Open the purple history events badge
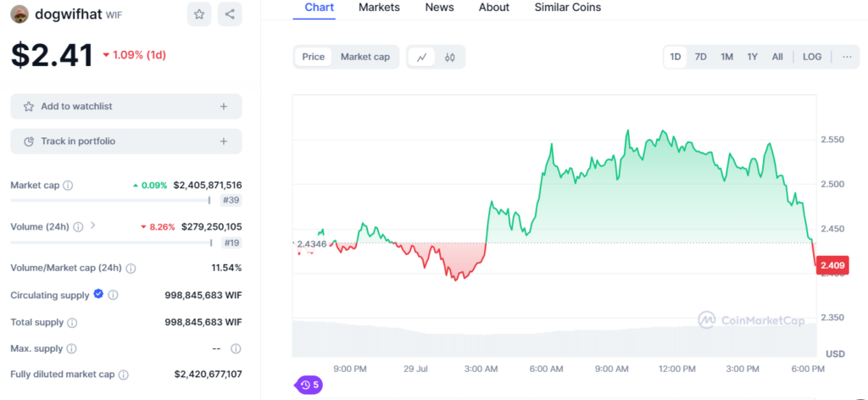Screen dimensions: 868x400 [x=310, y=385]
